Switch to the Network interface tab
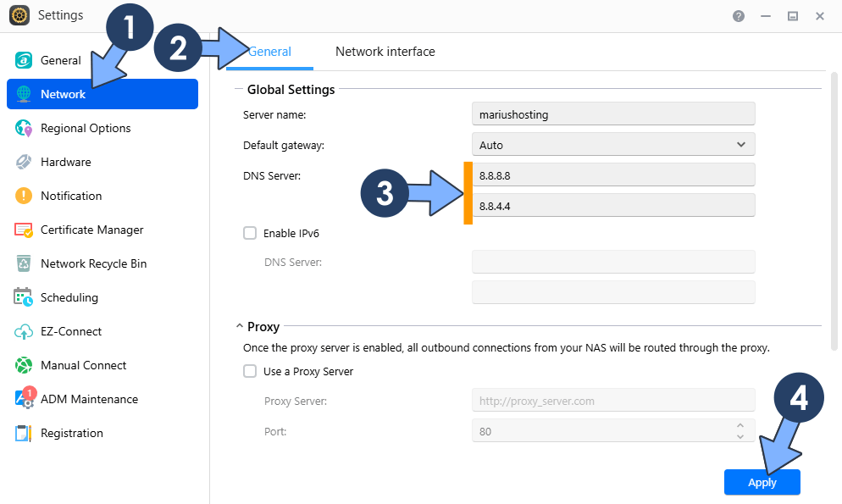This screenshot has width=842, height=504. [x=385, y=52]
